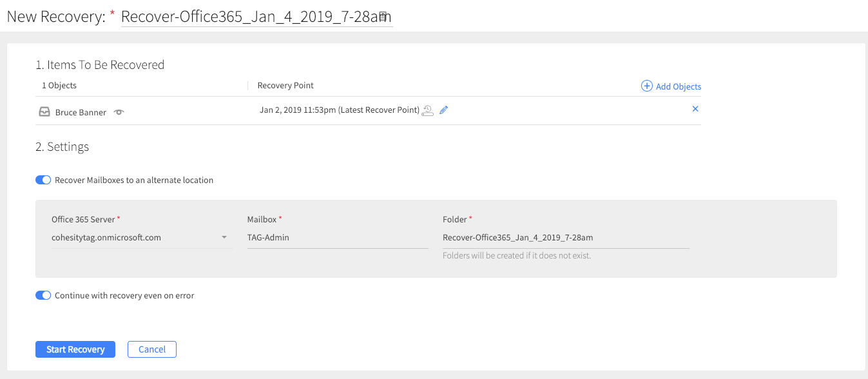Disable Recover Mailboxes to an alternate location
Screen dimensions: 868x379
[x=43, y=180]
